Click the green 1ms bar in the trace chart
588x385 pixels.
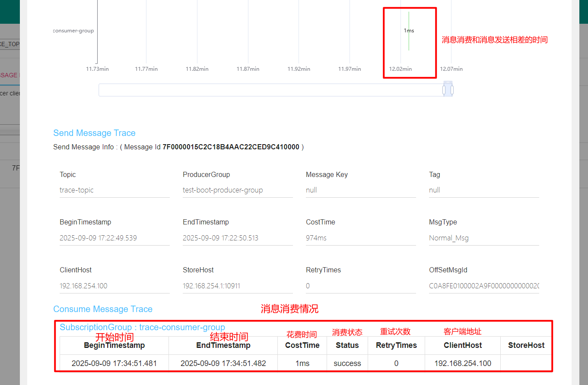point(409,31)
